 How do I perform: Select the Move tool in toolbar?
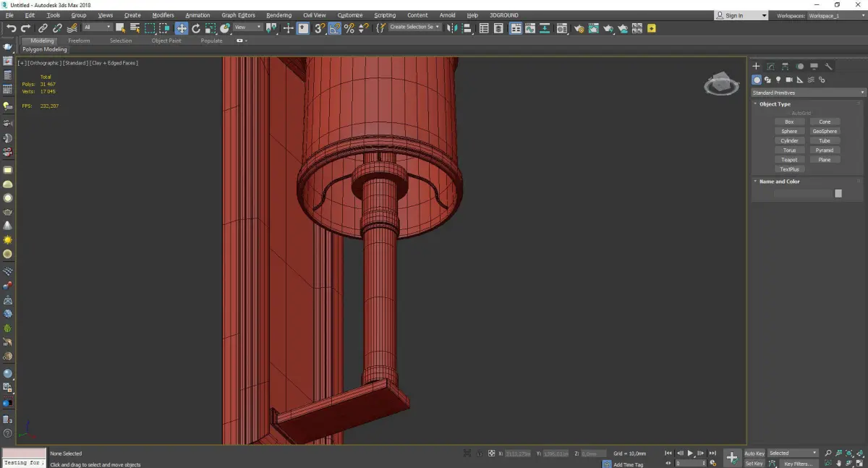point(181,28)
